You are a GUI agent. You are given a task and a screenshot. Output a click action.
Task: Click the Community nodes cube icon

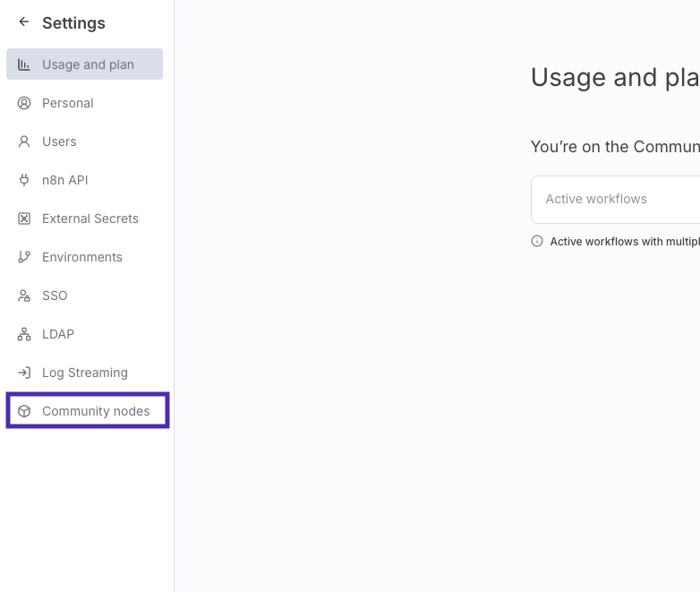24,411
